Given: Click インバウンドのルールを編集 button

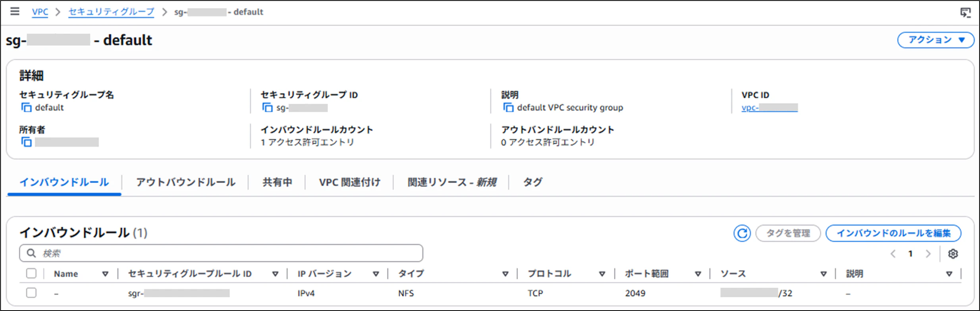Looking at the screenshot, I should (893, 233).
